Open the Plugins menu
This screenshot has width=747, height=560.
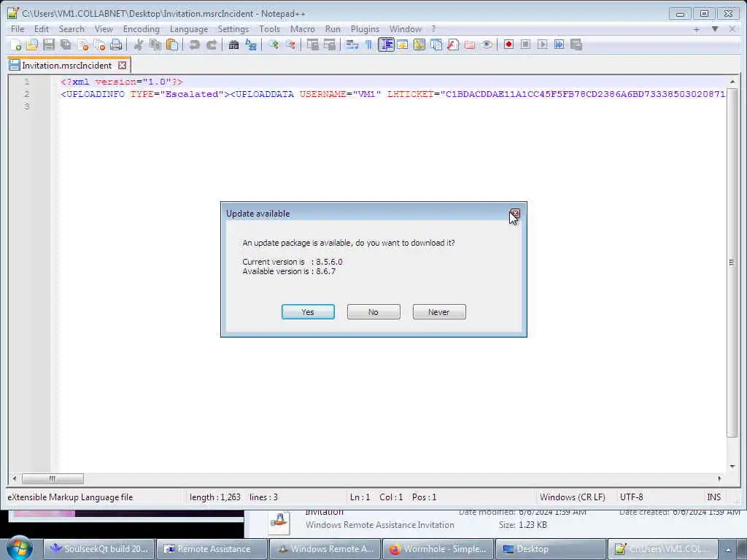[x=365, y=29]
